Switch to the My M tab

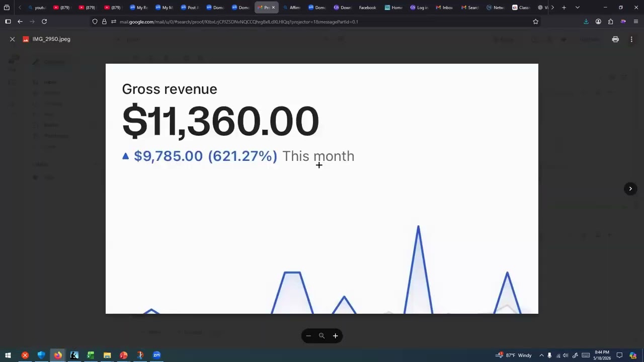coord(164,8)
